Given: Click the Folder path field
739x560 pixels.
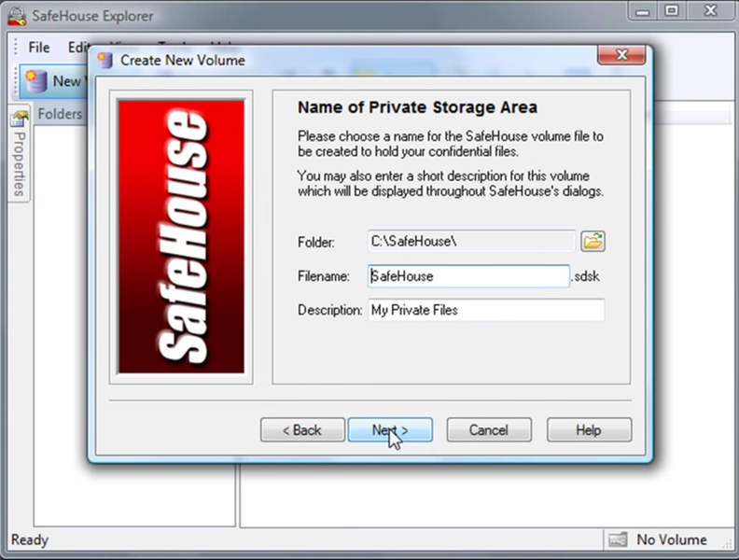Looking at the screenshot, I should (x=471, y=242).
